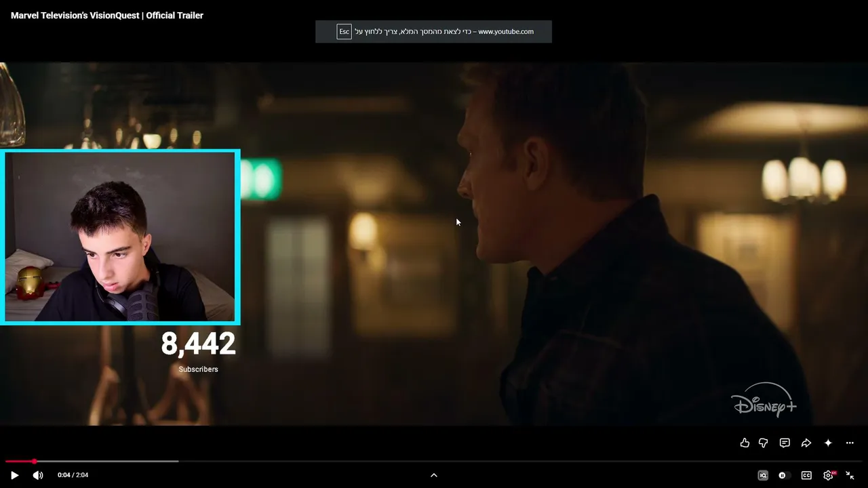Toggle the autoplay switch
The width and height of the screenshot is (868, 488).
(x=783, y=475)
